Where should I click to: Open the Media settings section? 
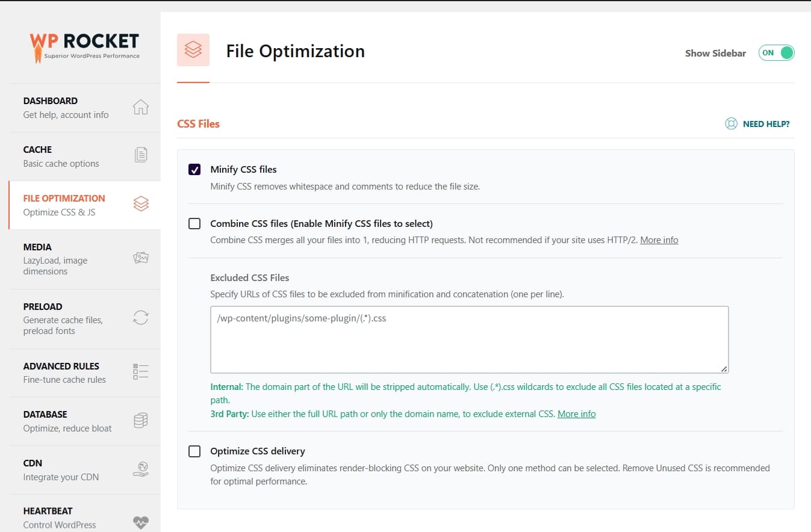click(x=85, y=259)
